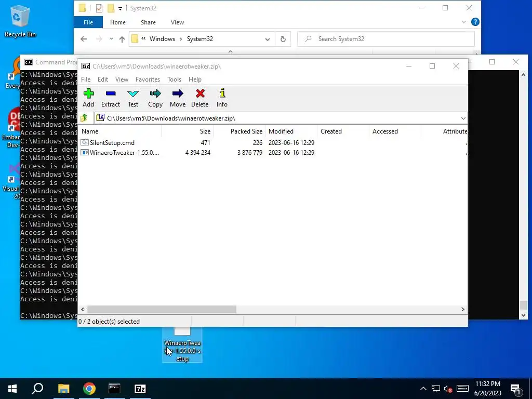
Task: Open the Share ribbon tab in Explorer
Action: tap(148, 22)
